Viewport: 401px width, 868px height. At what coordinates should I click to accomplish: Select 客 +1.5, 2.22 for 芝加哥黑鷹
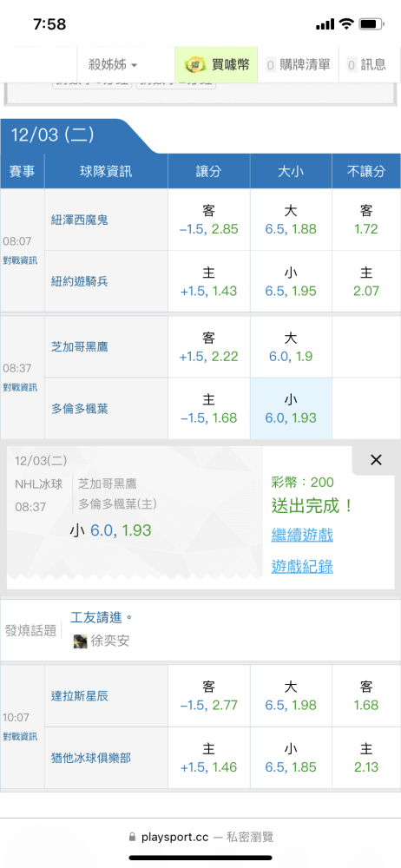(x=209, y=347)
